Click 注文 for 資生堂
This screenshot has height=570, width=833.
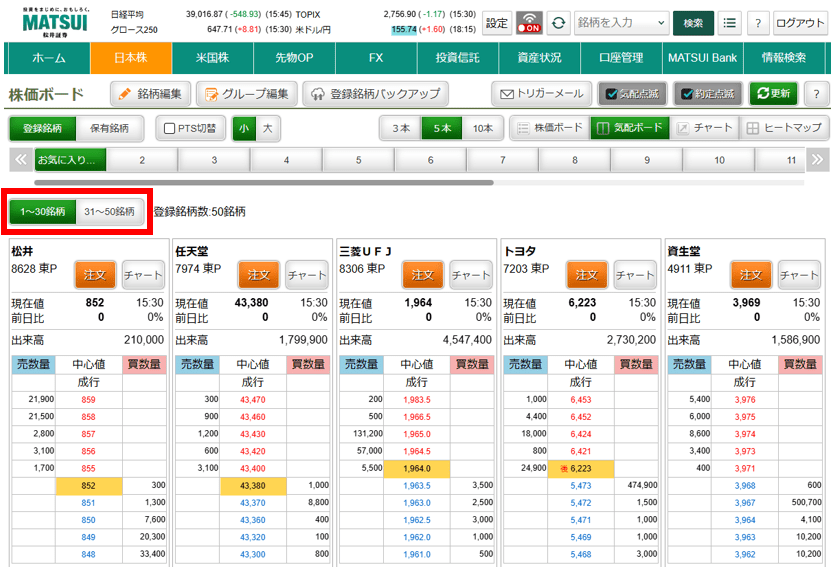pos(751,275)
